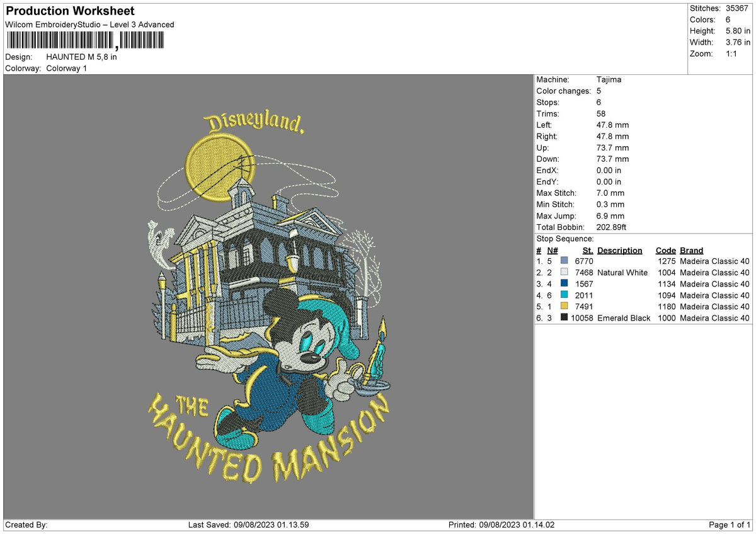Select thread code '1094'
This screenshot has width=756, height=534.
pyautogui.click(x=667, y=295)
